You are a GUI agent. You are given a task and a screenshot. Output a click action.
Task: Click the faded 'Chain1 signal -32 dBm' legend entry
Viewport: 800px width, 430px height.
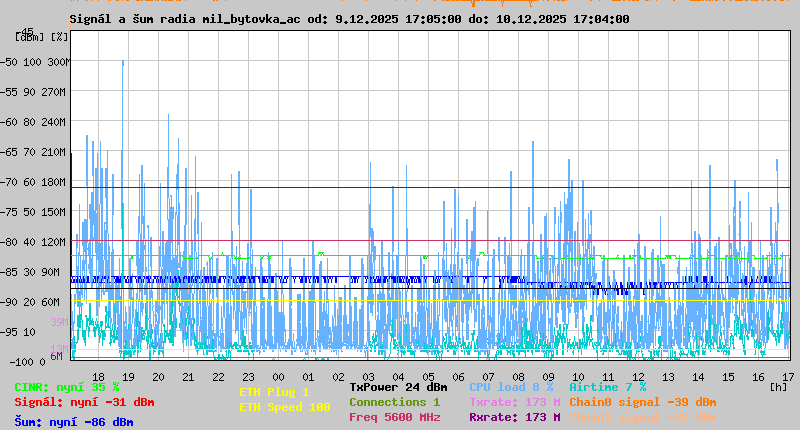643,417
